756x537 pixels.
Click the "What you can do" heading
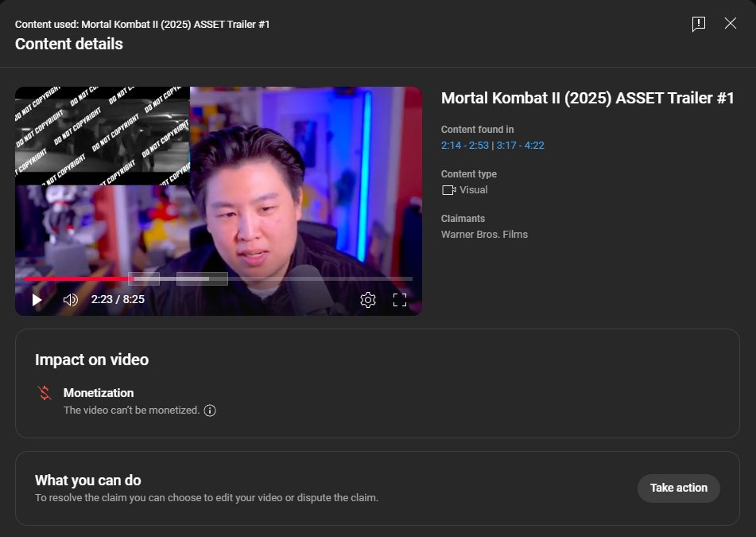[87, 481]
